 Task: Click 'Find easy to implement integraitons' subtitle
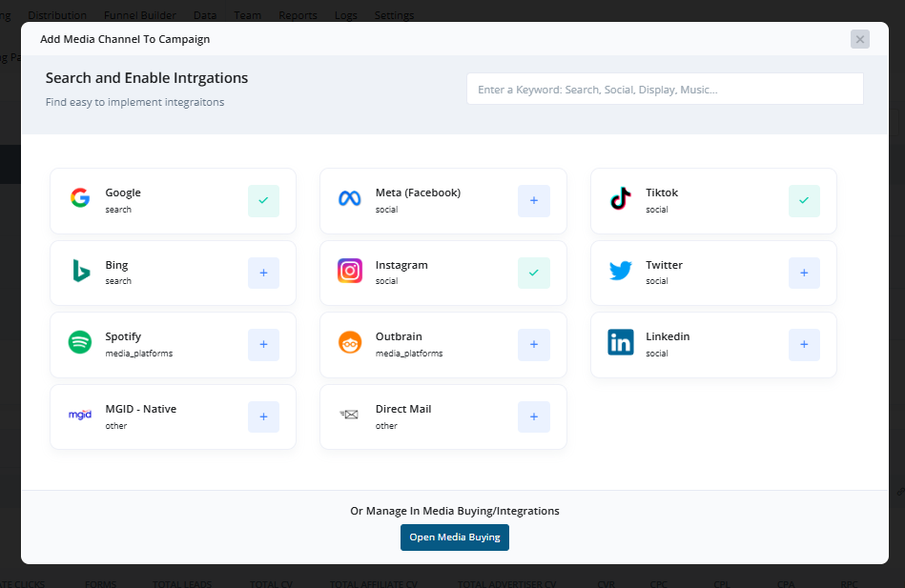pyautogui.click(x=135, y=102)
